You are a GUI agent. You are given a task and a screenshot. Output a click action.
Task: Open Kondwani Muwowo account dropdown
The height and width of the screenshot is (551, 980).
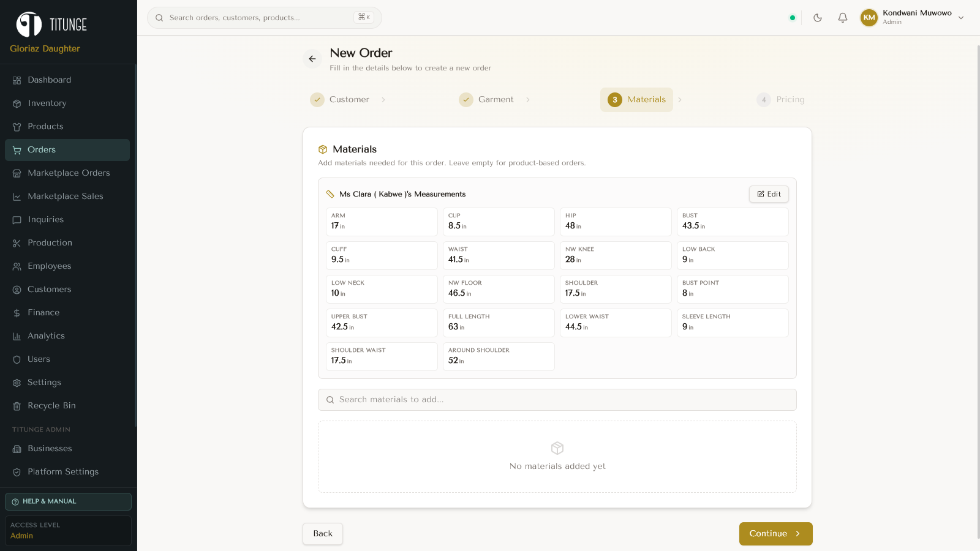913,18
